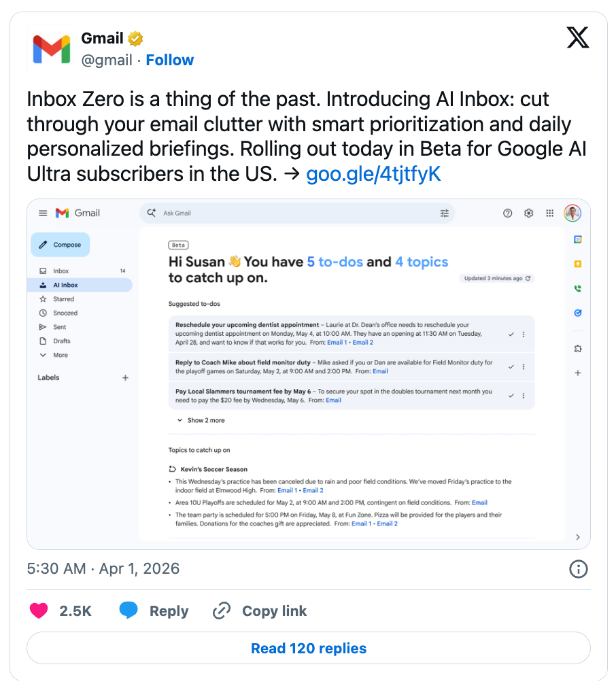616x688 pixels.
Task: Select AI Inbox in the sidebar
Action: [65, 285]
